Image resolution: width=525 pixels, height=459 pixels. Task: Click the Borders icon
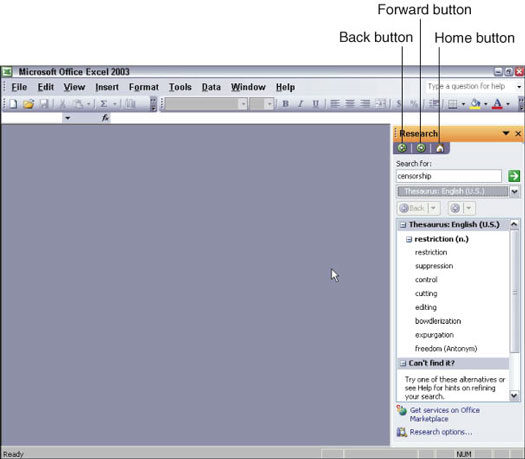452,104
